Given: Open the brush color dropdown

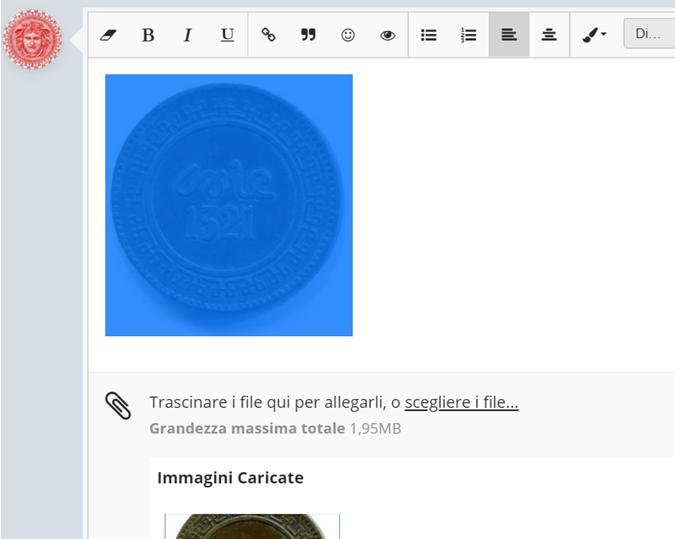Looking at the screenshot, I should (594, 34).
